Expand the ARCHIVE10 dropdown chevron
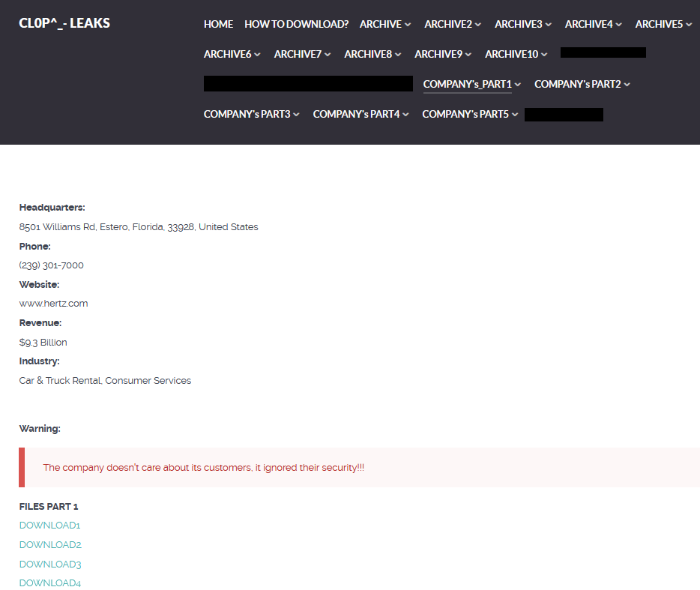 coord(544,55)
